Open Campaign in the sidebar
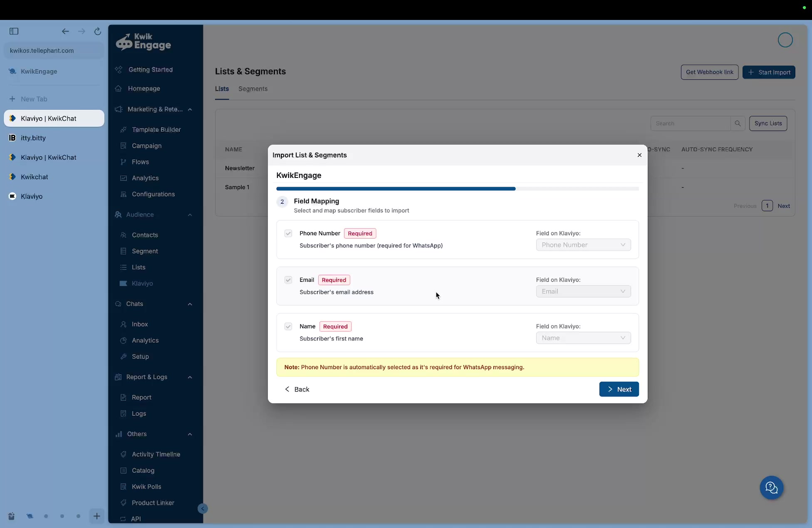The width and height of the screenshot is (812, 528). pos(146,146)
